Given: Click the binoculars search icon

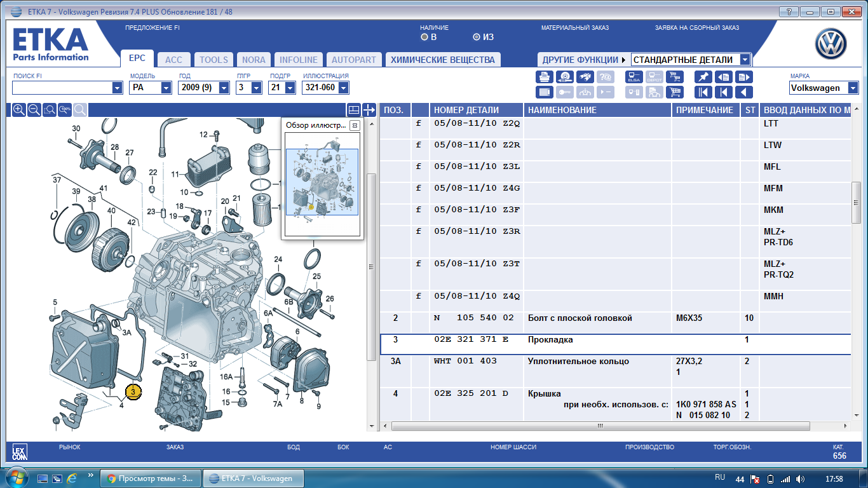Looking at the screenshot, I should [585, 77].
